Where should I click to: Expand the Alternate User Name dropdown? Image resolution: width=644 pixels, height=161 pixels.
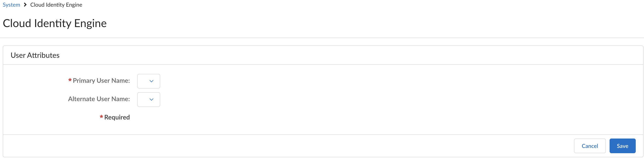148,100
